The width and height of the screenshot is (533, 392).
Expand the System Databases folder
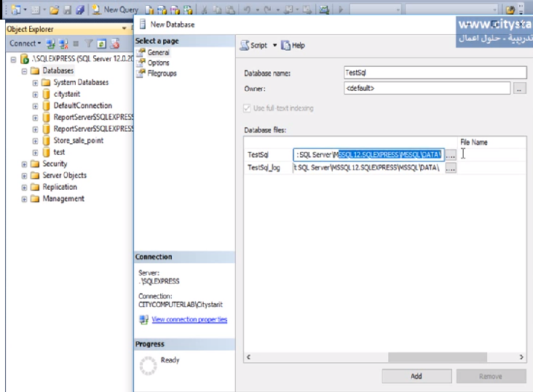point(35,83)
